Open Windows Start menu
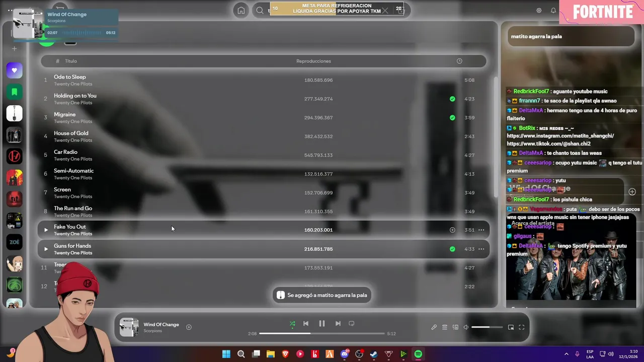Image resolution: width=644 pixels, height=362 pixels. [x=226, y=354]
